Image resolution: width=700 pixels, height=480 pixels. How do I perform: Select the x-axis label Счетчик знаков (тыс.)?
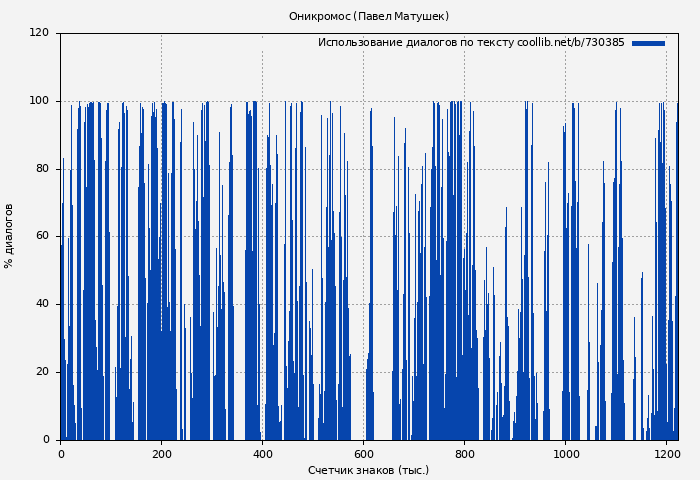368,470
